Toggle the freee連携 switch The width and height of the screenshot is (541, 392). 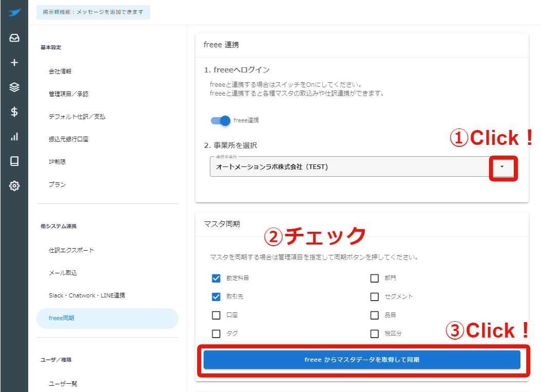tap(221, 120)
